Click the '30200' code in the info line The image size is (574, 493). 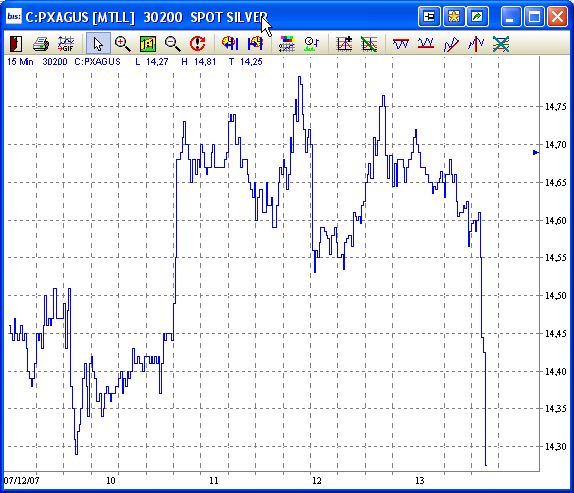point(55,61)
